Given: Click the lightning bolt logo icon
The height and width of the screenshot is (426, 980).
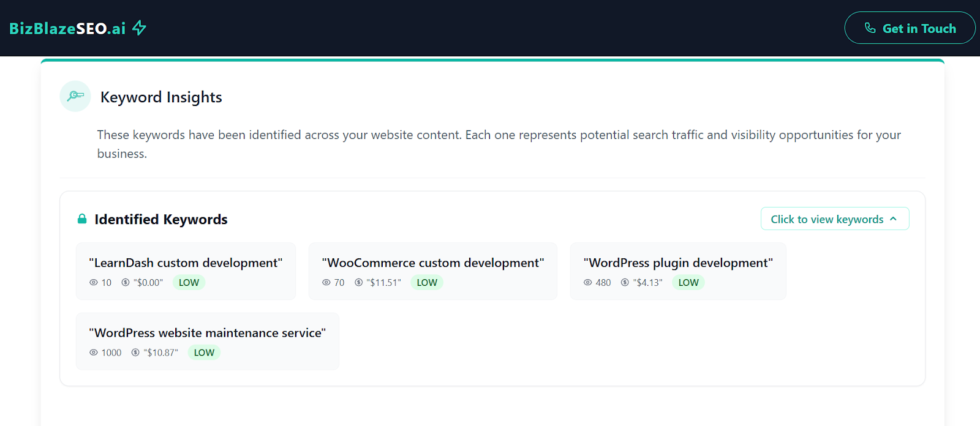Looking at the screenshot, I should pyautogui.click(x=140, y=28).
